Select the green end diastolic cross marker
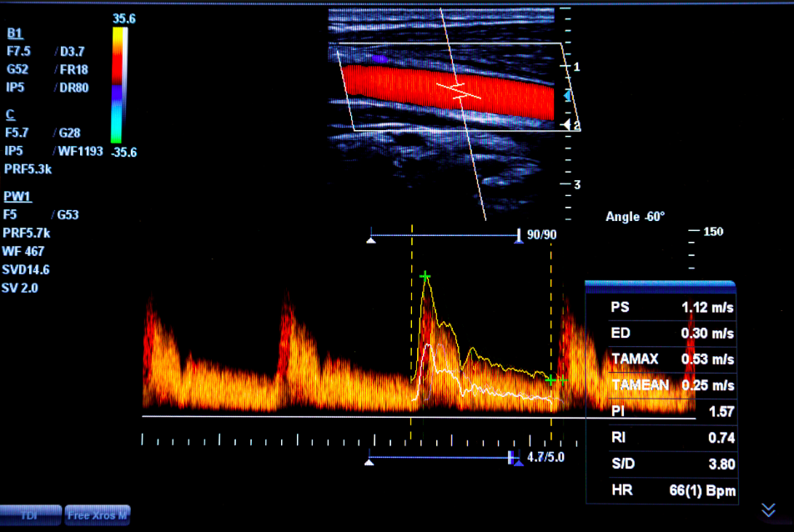The image size is (794, 532). coord(551,379)
